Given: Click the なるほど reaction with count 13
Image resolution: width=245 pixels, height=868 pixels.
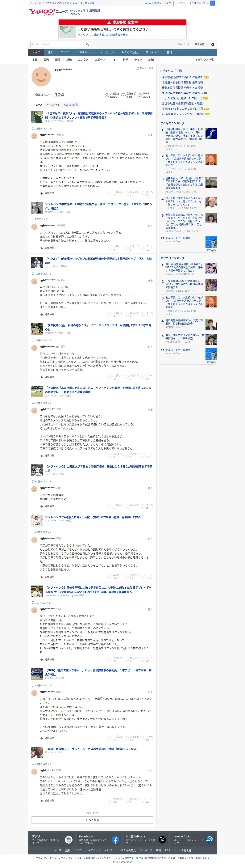Looking at the screenshot, I should (132, 577).
